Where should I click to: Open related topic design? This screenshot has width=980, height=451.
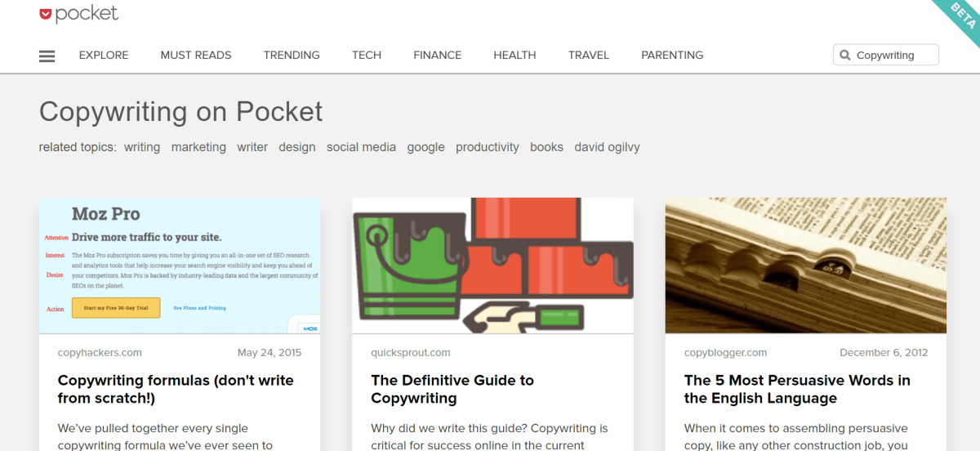click(297, 147)
